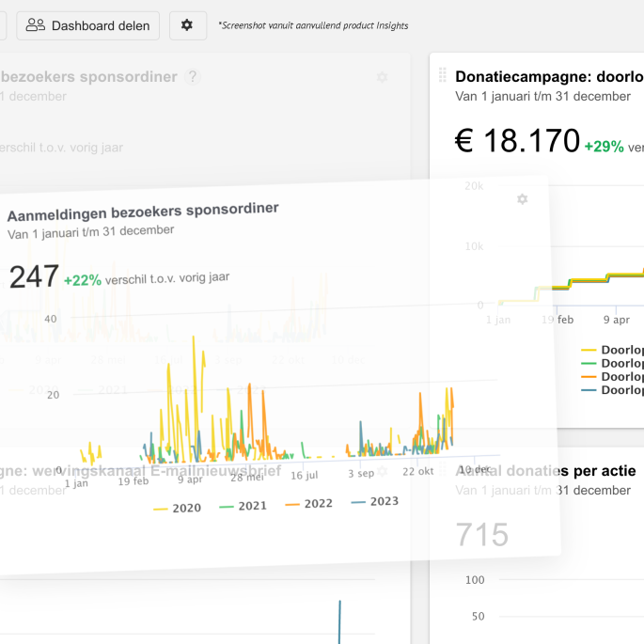Click the people icon on Dashboard delen

(36, 25)
